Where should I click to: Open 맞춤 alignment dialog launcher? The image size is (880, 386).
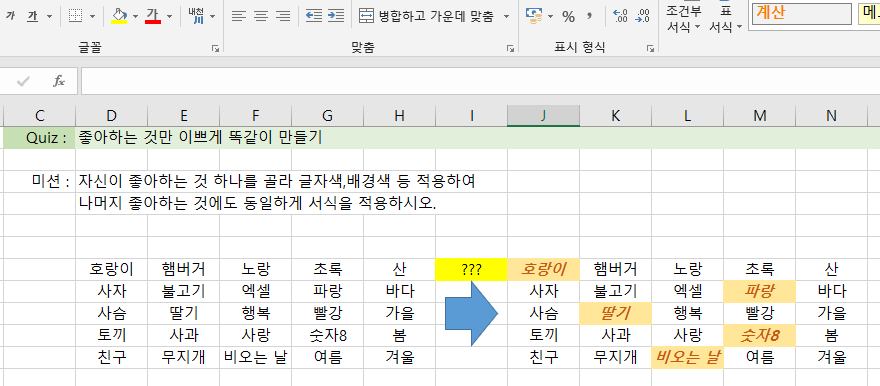pyautogui.click(x=510, y=49)
